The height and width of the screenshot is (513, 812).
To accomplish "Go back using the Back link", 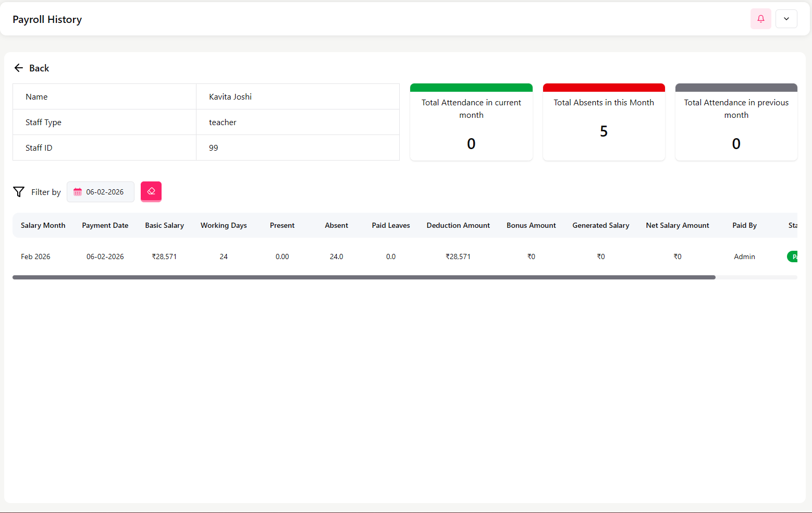I will coord(39,68).
